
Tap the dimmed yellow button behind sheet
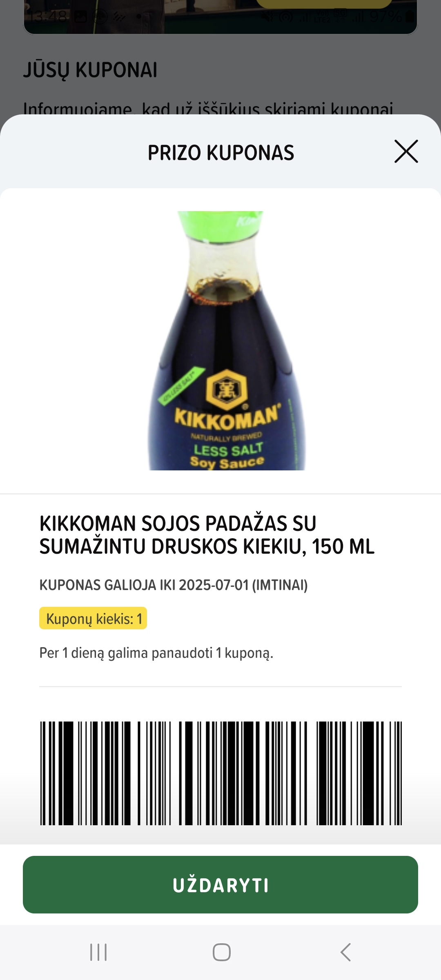(324, 4)
